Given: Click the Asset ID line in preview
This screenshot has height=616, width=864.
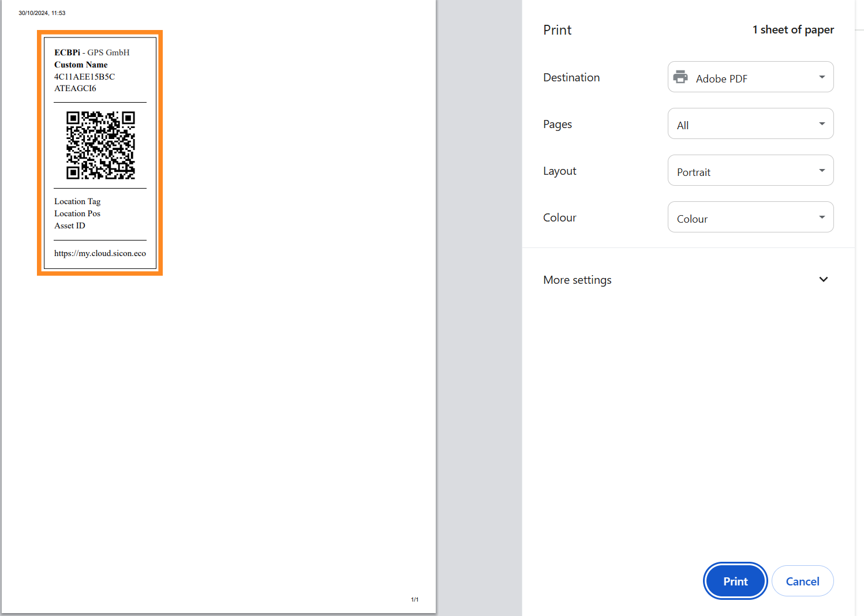Looking at the screenshot, I should [x=70, y=226].
